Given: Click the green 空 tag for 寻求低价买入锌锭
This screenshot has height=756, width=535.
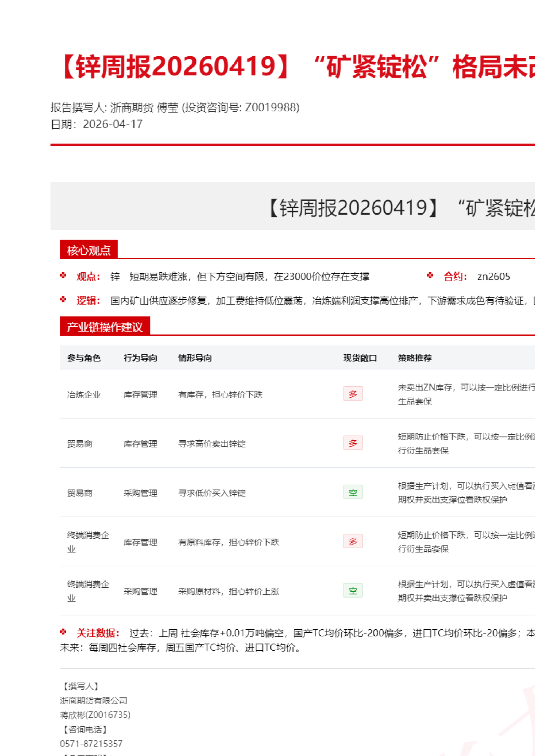Looking at the screenshot, I should [x=353, y=492].
